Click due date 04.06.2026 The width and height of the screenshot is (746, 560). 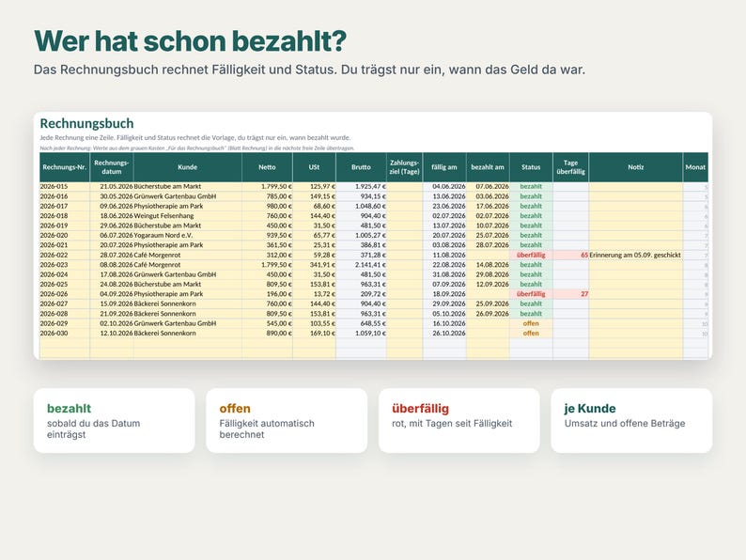[444, 186]
